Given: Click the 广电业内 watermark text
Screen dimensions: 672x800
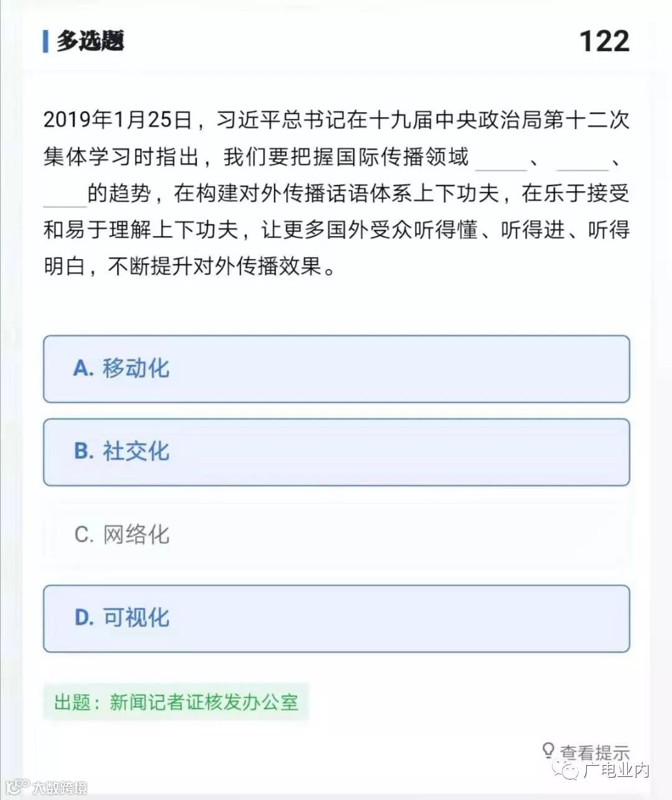Looking at the screenshot, I should pyautogui.click(x=616, y=771).
